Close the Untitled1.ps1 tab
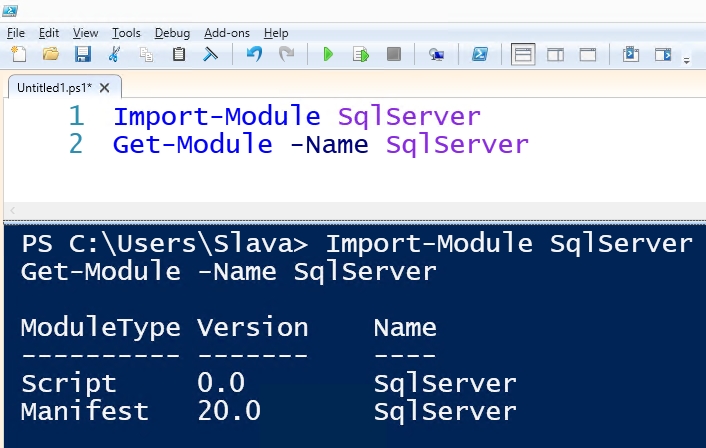 pyautogui.click(x=104, y=87)
